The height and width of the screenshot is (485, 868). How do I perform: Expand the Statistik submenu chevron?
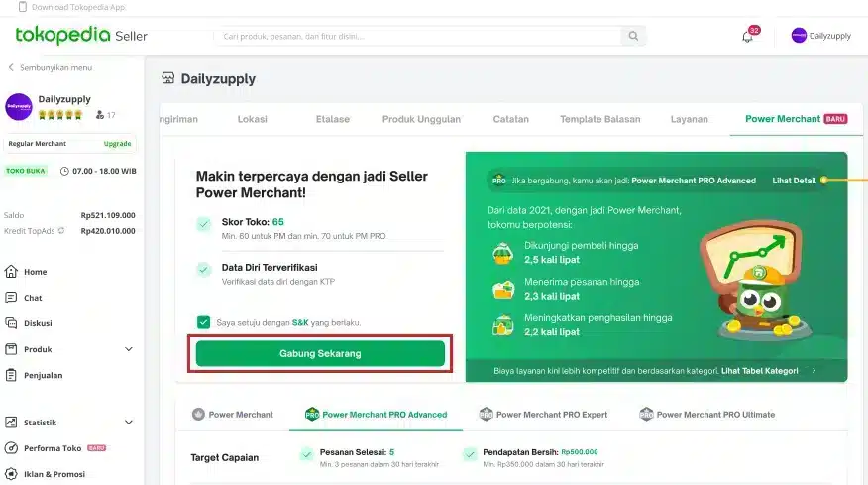point(129,423)
